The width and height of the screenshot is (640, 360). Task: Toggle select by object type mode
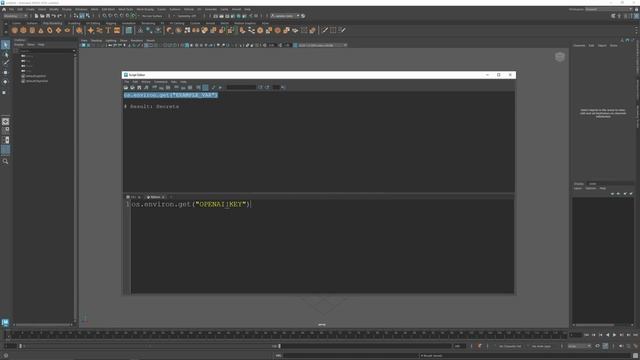point(82,16)
